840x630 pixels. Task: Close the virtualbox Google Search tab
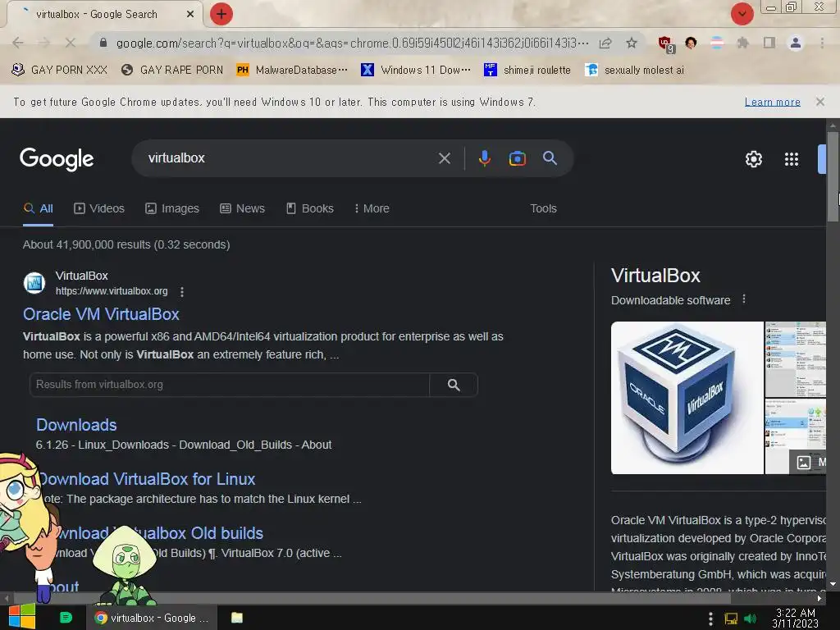tap(190, 15)
